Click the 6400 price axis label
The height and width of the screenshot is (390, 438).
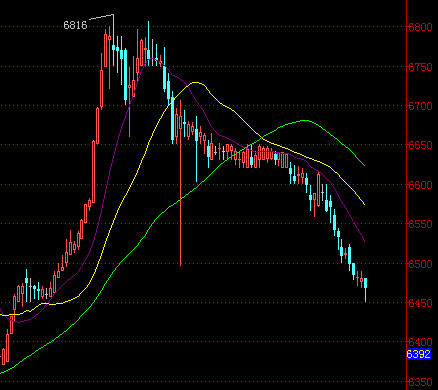click(421, 342)
